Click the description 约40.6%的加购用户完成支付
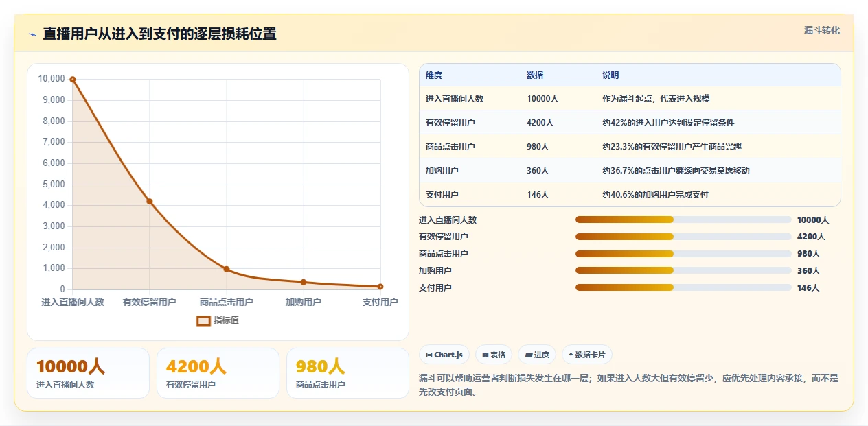Viewport: 868px width, 426px height. (655, 194)
